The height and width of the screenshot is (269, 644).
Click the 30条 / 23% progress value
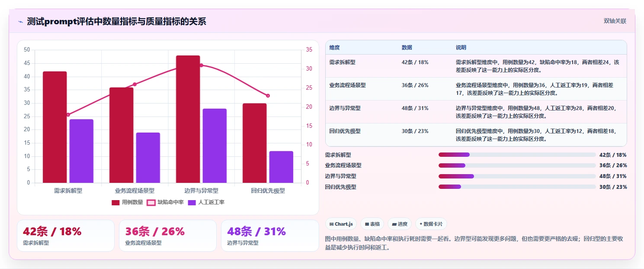(613, 187)
